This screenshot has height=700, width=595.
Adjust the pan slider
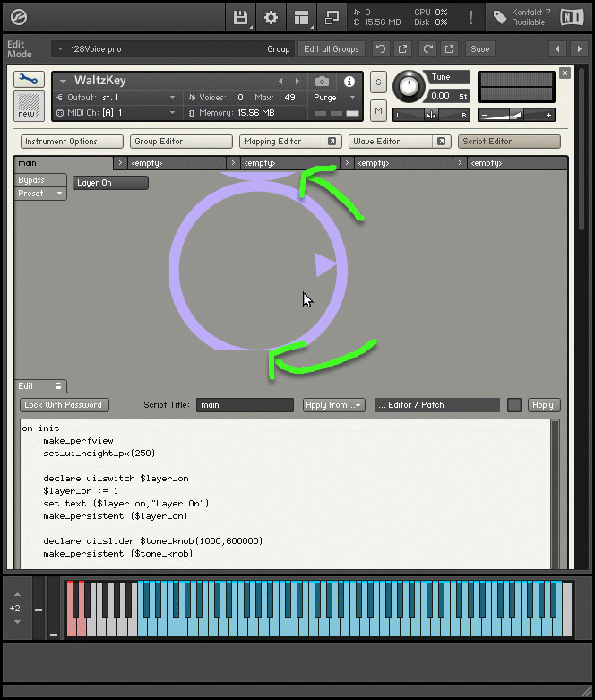pyautogui.click(x=431, y=115)
